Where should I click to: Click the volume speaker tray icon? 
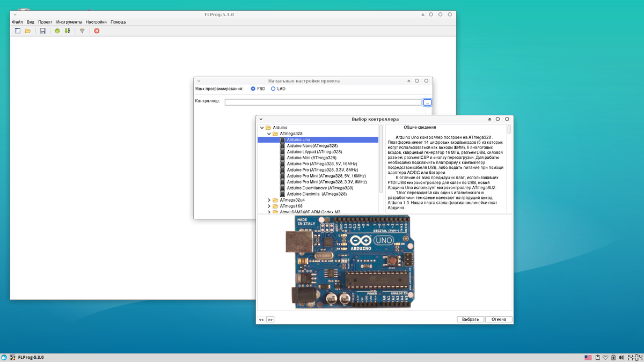coord(621,358)
